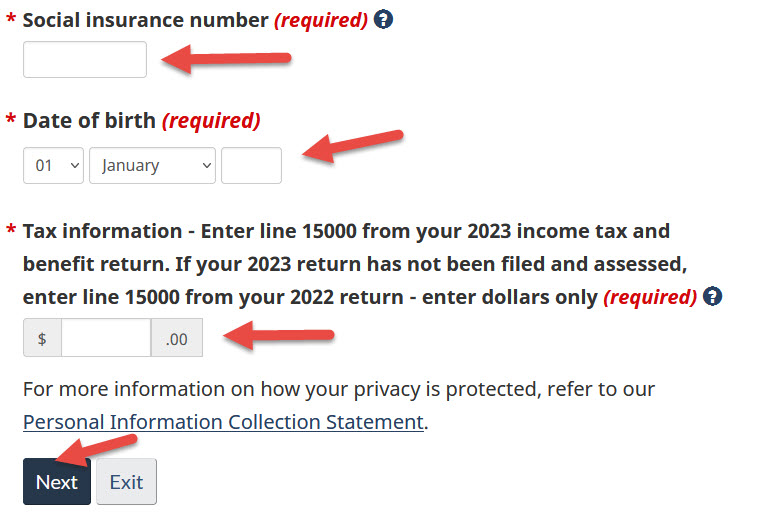Click the birth year input field
This screenshot has width=771, height=515.
coord(251,166)
